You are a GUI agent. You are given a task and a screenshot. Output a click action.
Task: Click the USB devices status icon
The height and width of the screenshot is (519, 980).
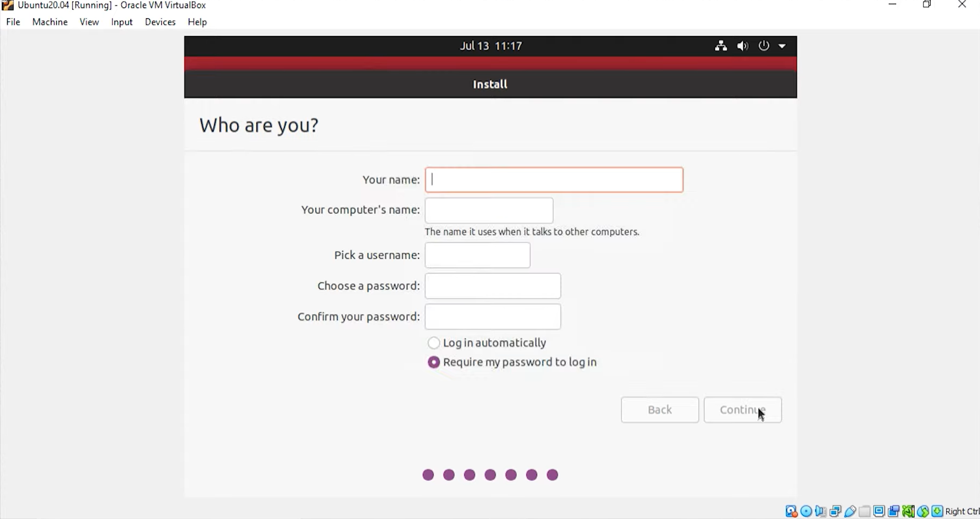click(x=850, y=511)
